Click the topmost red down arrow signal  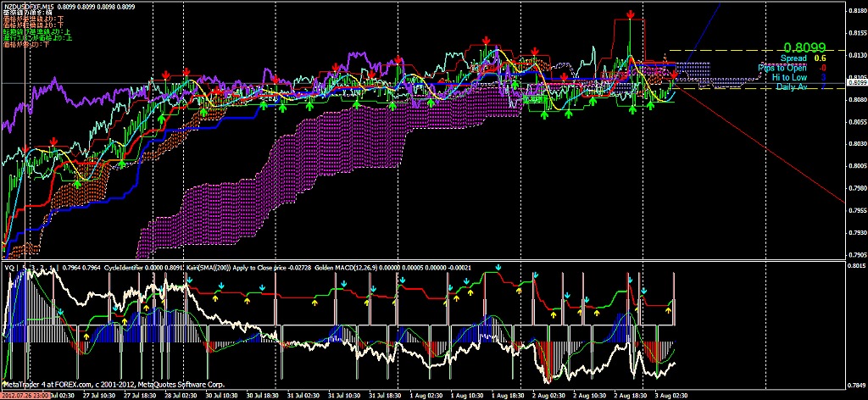coord(631,14)
